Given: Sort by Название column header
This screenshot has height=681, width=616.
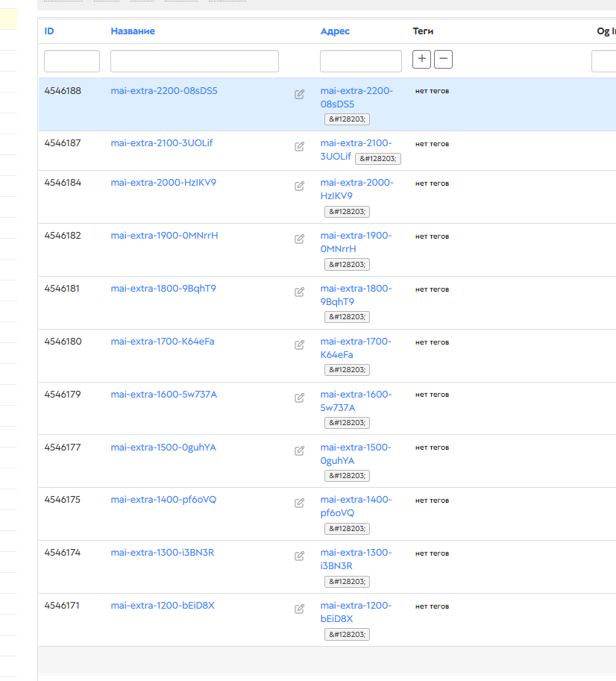Looking at the screenshot, I should pos(133,31).
